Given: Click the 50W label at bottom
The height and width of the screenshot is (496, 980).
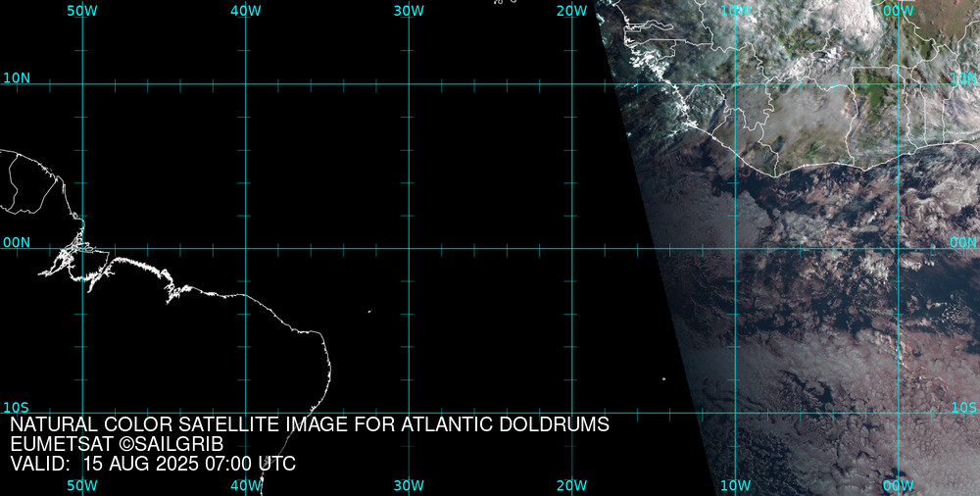Looking at the screenshot, I should point(82,485).
